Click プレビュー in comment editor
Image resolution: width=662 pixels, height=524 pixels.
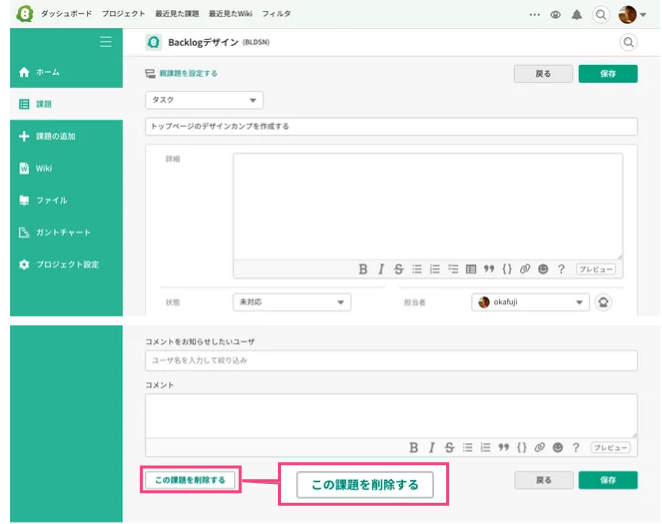[610, 448]
